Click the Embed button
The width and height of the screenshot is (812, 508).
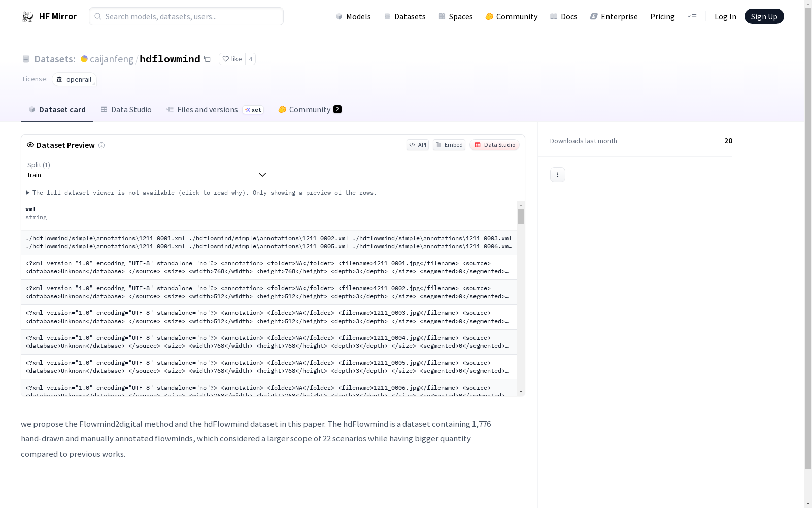click(449, 145)
